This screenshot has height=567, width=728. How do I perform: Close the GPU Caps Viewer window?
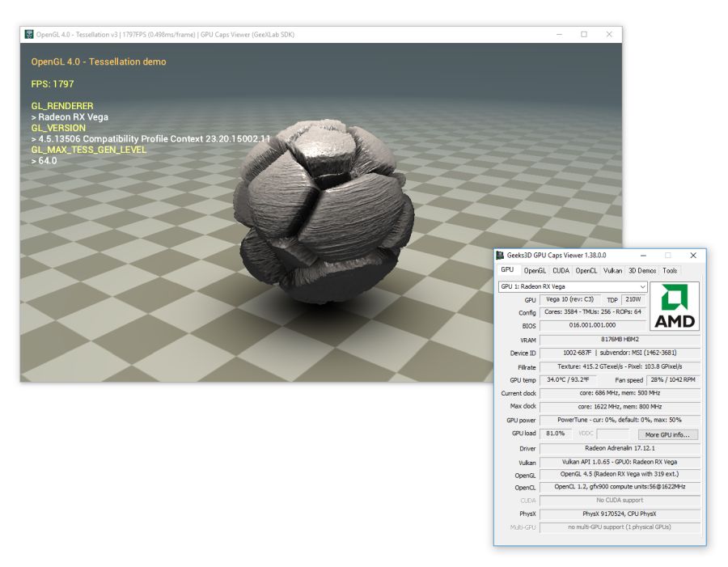point(693,256)
